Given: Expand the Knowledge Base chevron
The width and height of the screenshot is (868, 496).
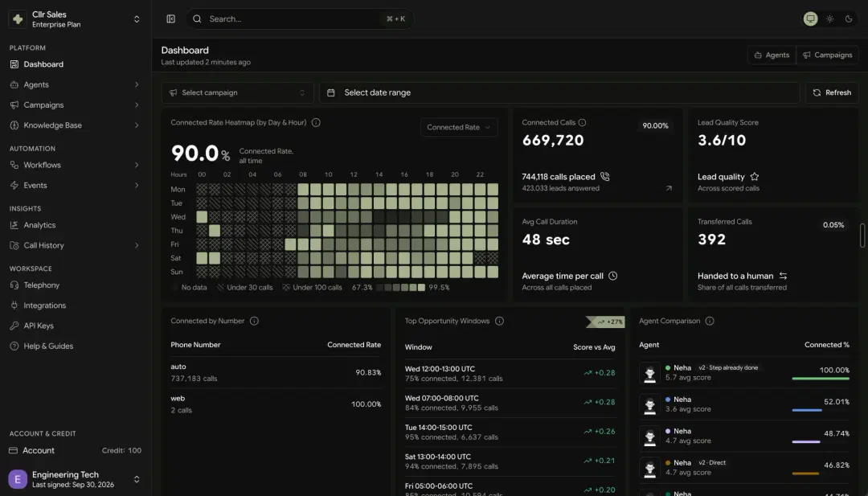Looking at the screenshot, I should 136,125.
